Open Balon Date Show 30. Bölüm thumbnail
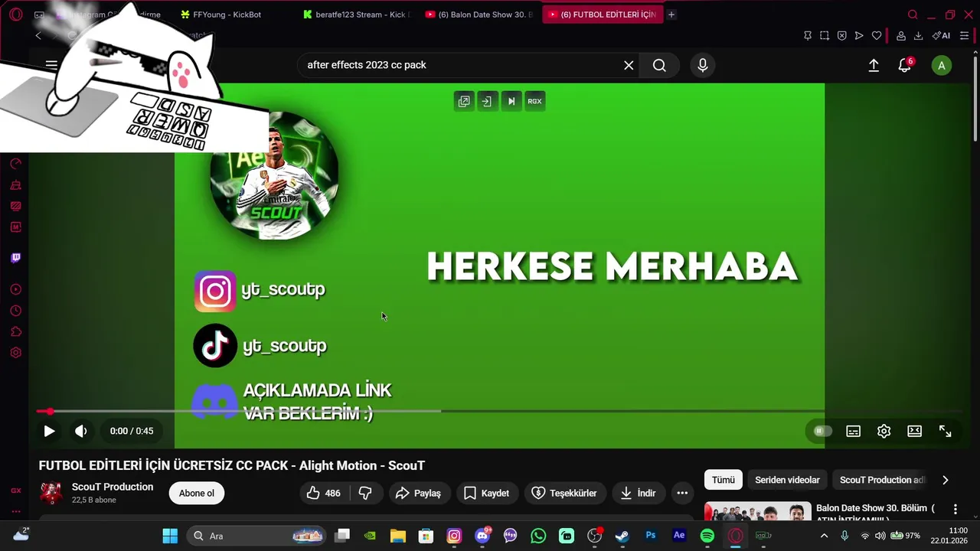Viewport: 980px width, 551px height. (x=757, y=512)
